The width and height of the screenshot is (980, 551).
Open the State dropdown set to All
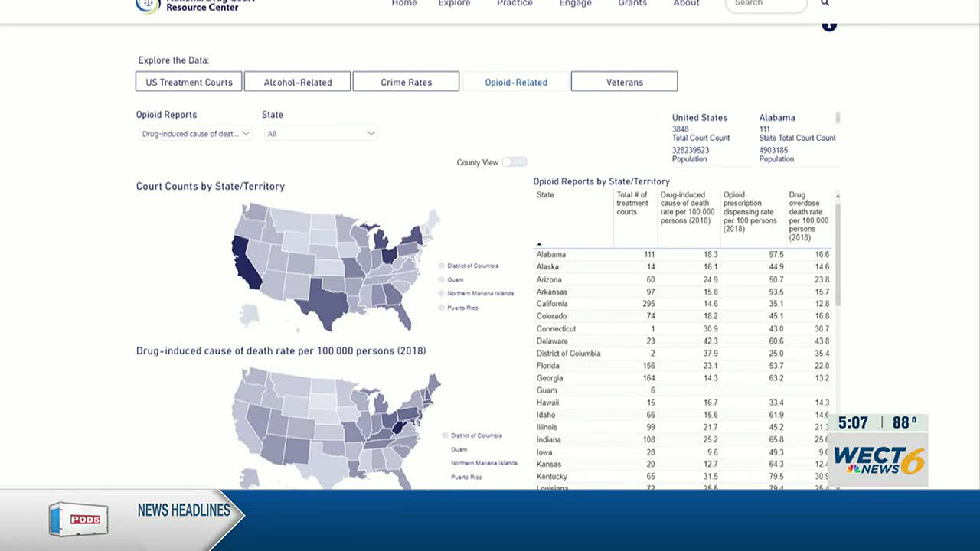[x=321, y=134]
